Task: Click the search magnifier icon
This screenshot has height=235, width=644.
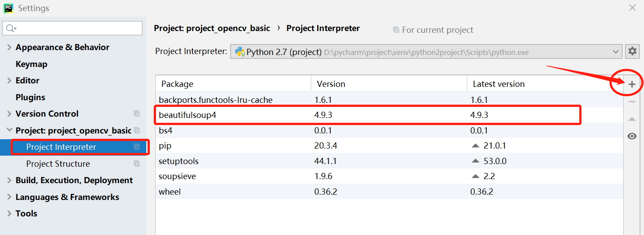Action: click(x=11, y=28)
